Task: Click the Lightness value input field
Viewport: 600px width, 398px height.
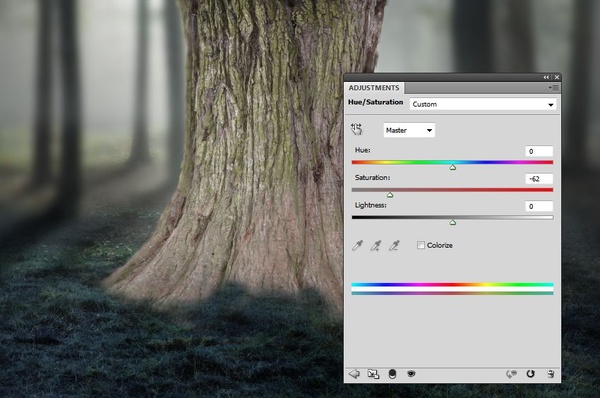Action: click(x=539, y=206)
